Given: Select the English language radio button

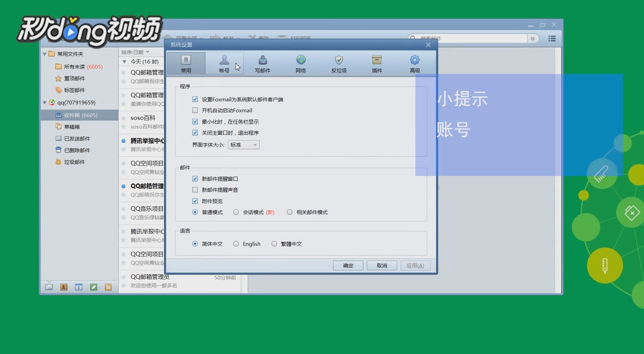Looking at the screenshot, I should pyautogui.click(x=236, y=244).
